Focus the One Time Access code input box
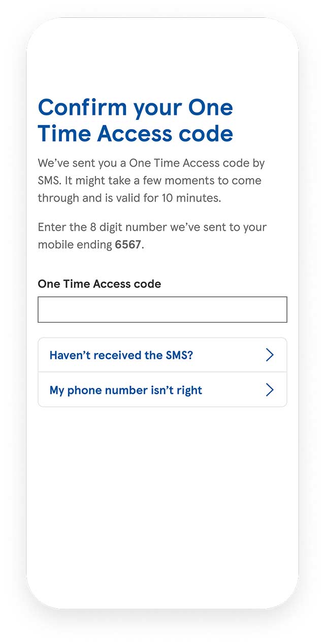This screenshot has width=325, height=644. click(162, 310)
